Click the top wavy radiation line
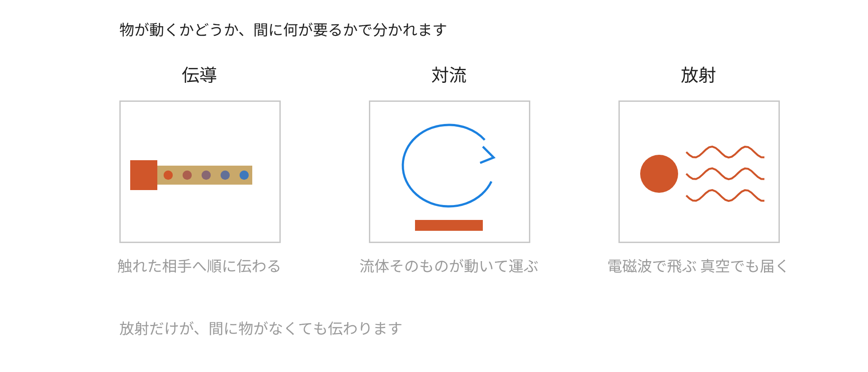The image size is (868, 372). (x=725, y=152)
